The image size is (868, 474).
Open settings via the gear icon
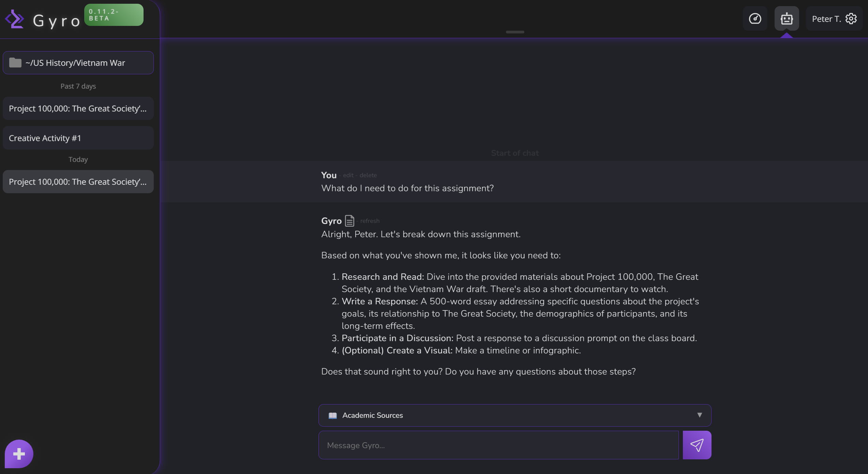tap(851, 19)
